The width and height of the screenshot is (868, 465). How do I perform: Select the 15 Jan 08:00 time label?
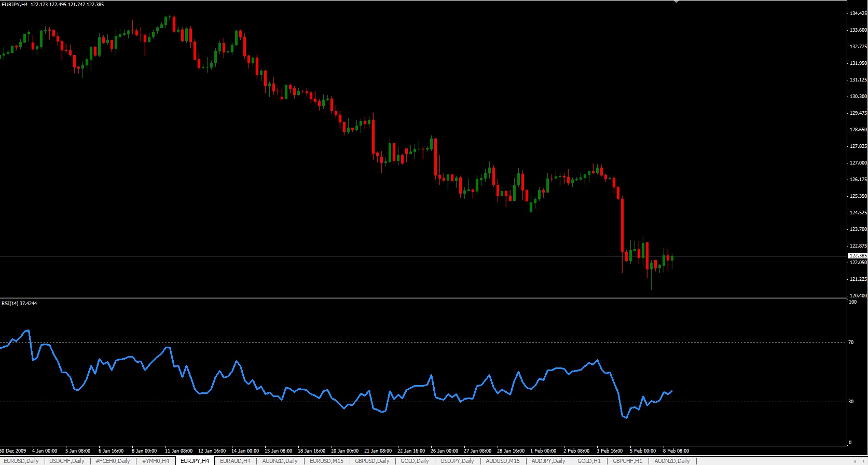click(x=278, y=451)
